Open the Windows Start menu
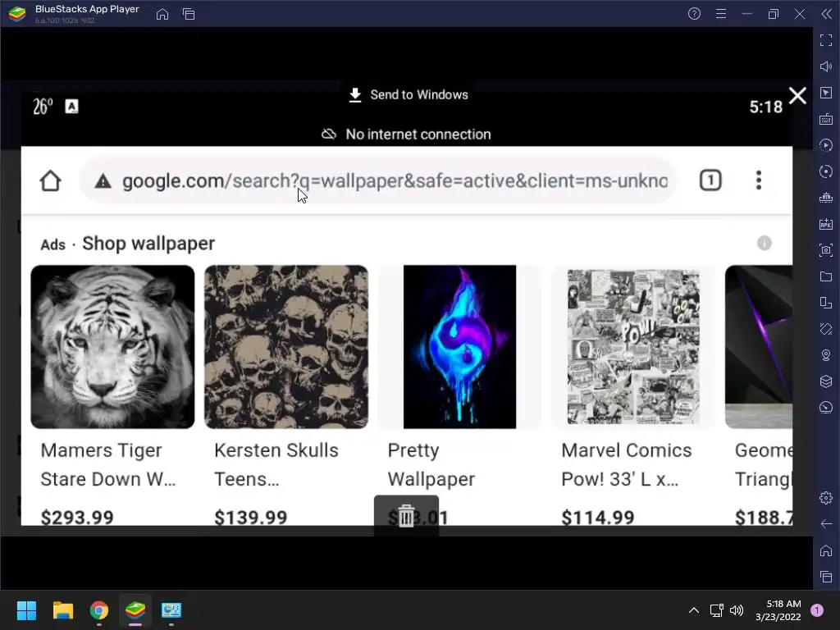The height and width of the screenshot is (630, 840). point(26,610)
